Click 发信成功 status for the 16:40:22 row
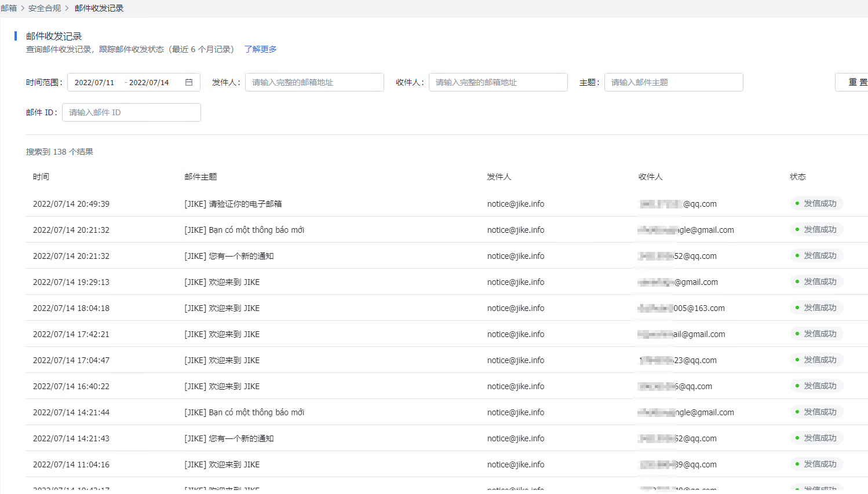Viewport: 868px width, 494px height. pyautogui.click(x=816, y=386)
